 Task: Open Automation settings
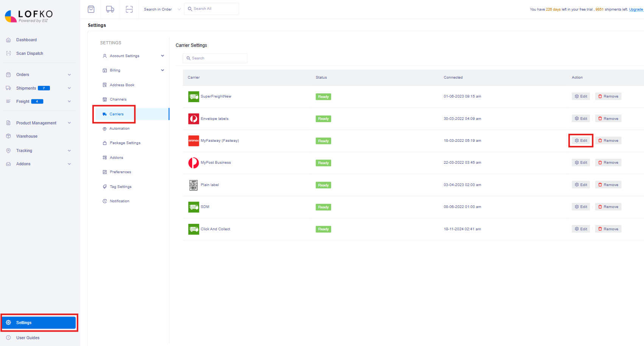tap(119, 128)
